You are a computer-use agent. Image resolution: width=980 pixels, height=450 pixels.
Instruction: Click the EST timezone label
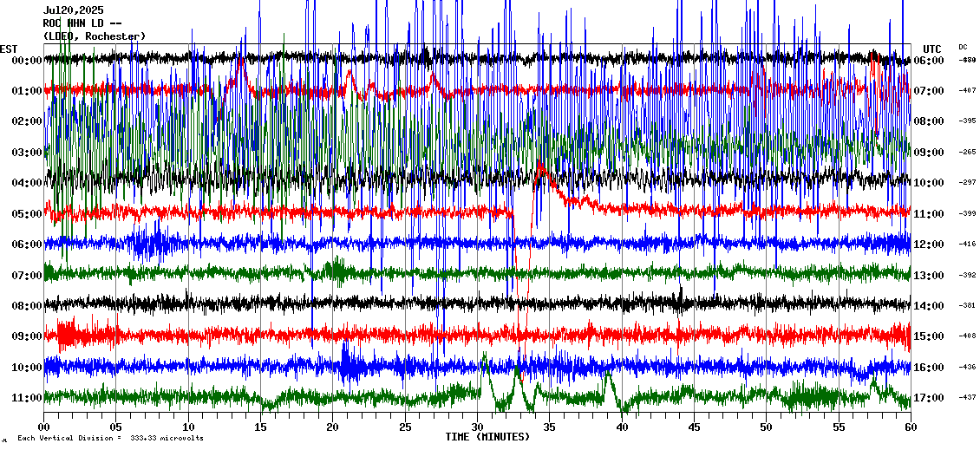pyautogui.click(x=9, y=49)
